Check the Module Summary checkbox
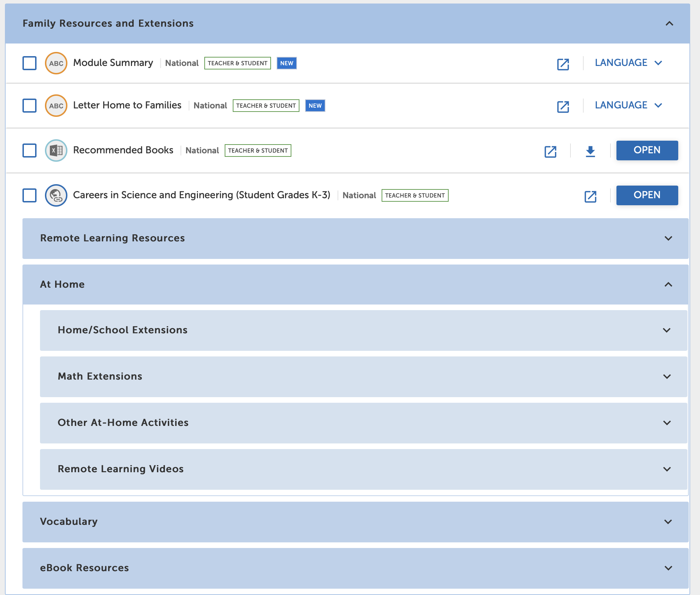The image size is (700, 595). point(29,63)
